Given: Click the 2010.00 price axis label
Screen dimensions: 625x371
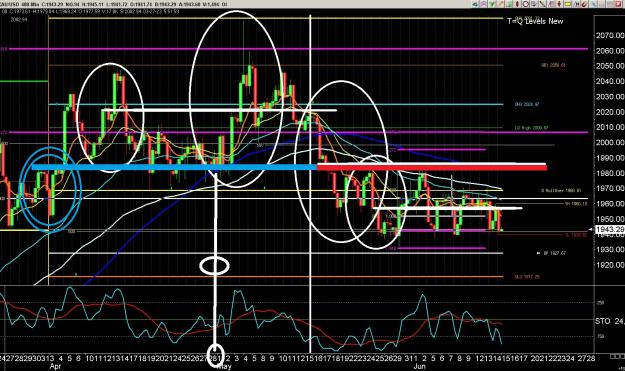Looking at the screenshot, I should (x=610, y=127).
